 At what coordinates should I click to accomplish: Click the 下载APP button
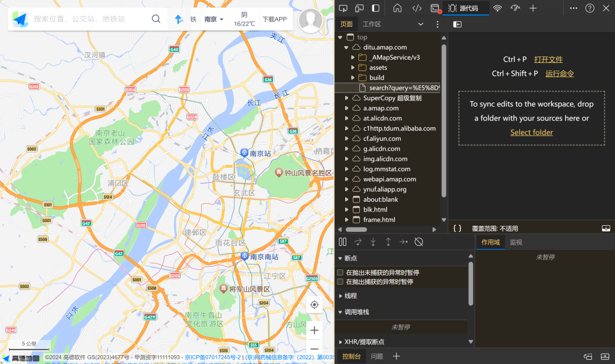point(274,19)
